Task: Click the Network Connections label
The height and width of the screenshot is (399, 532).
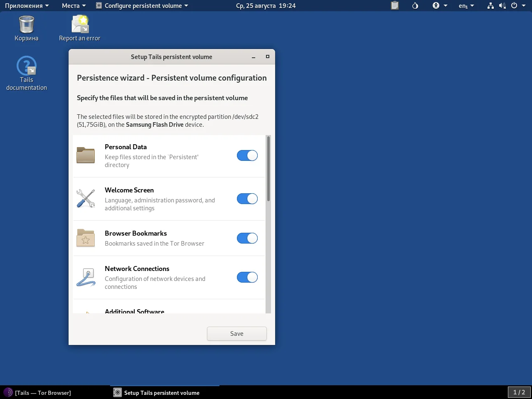Action: click(x=137, y=268)
